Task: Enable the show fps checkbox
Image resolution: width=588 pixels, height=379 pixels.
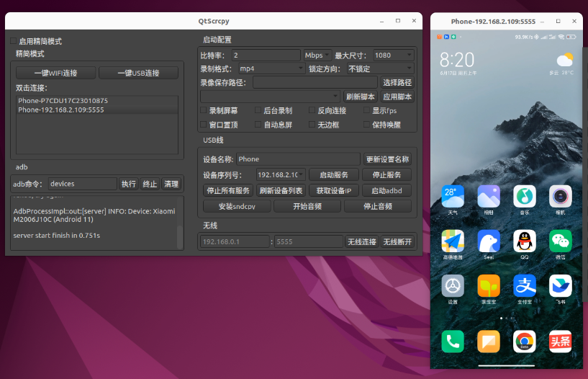Action: tap(367, 110)
